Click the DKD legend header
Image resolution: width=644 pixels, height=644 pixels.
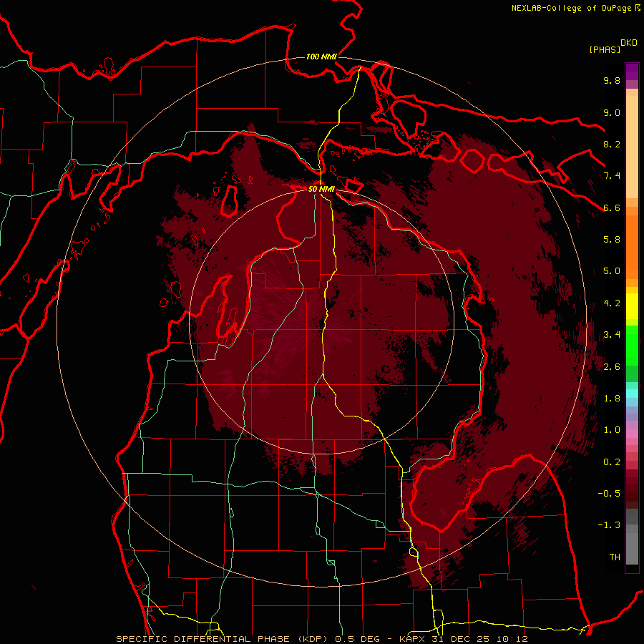pos(629,43)
